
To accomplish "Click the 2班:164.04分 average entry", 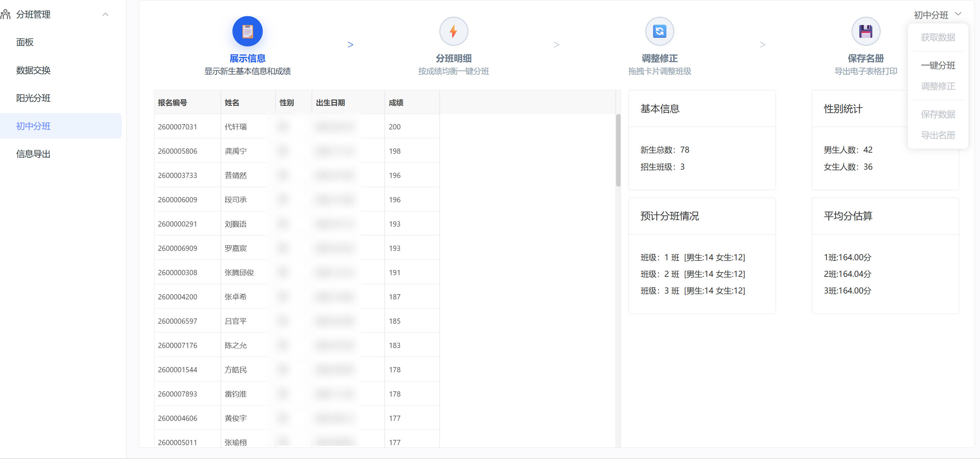I will coord(847,274).
